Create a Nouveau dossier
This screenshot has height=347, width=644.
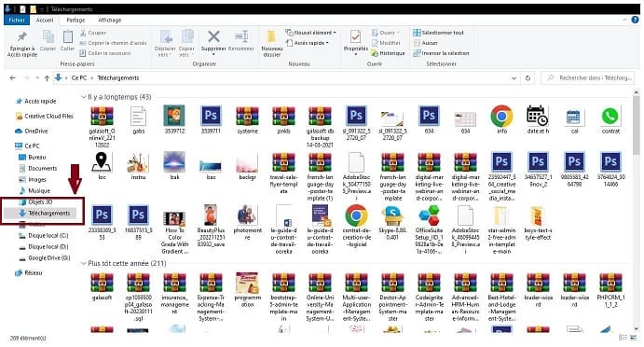pyautogui.click(x=271, y=44)
